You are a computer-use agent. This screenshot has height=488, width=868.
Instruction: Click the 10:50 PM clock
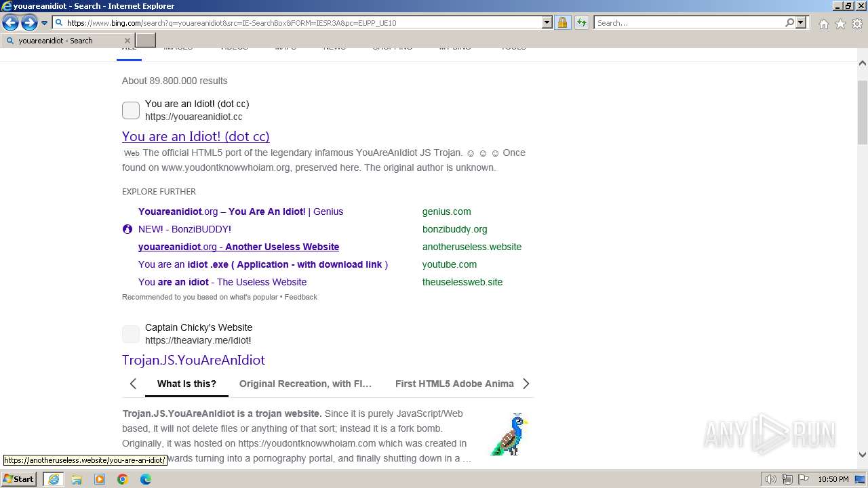coord(833,479)
